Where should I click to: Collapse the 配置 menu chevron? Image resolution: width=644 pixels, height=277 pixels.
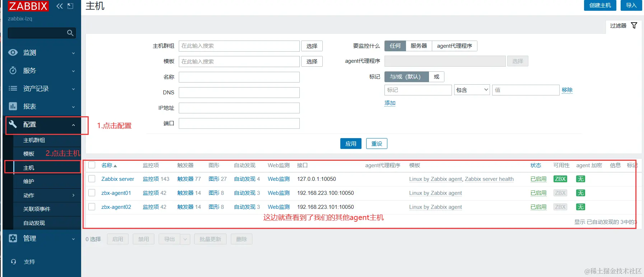tap(73, 125)
